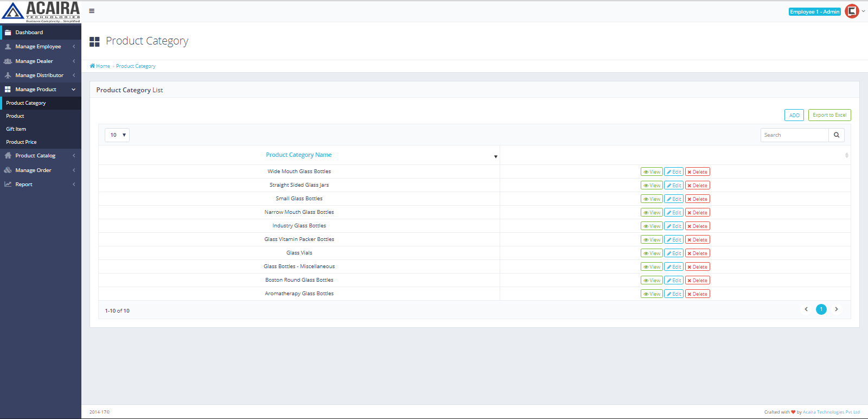The image size is (868, 419).
Task: Open Dashboard from the sidebar
Action: 29,33
